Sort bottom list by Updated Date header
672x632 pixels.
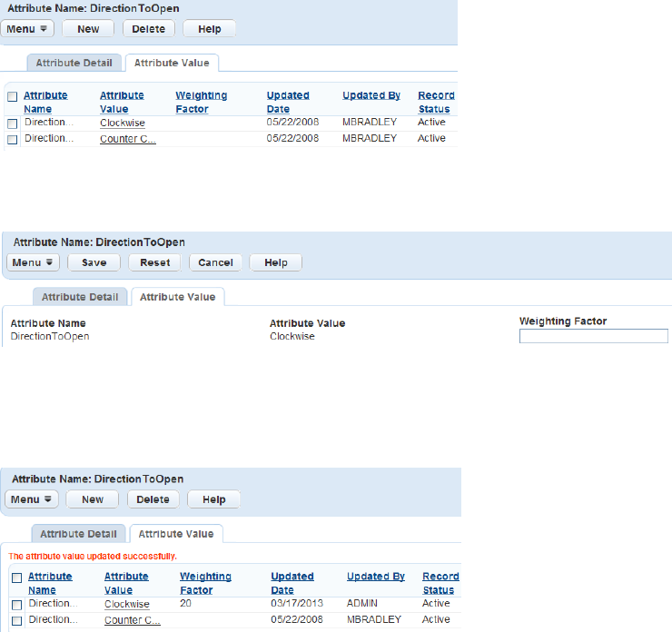pyautogui.click(x=292, y=583)
